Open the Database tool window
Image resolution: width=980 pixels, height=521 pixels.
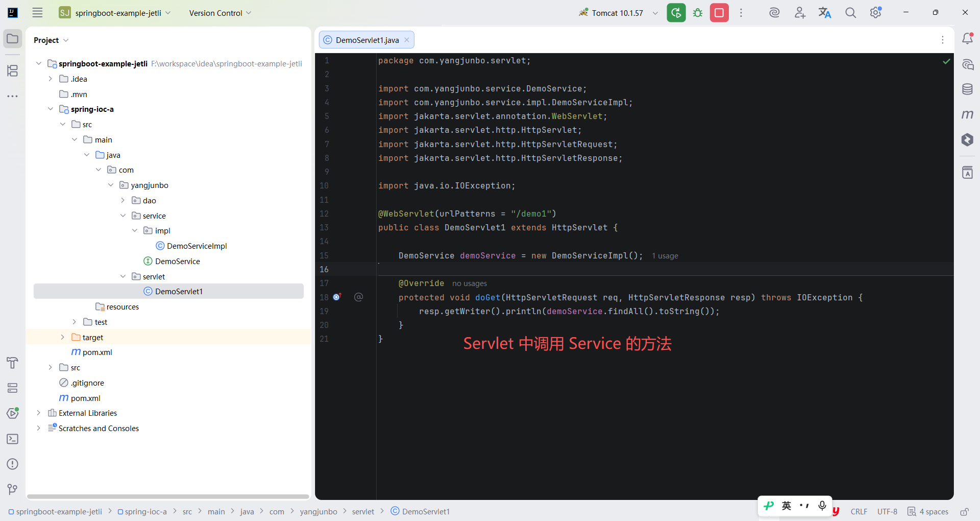967,89
